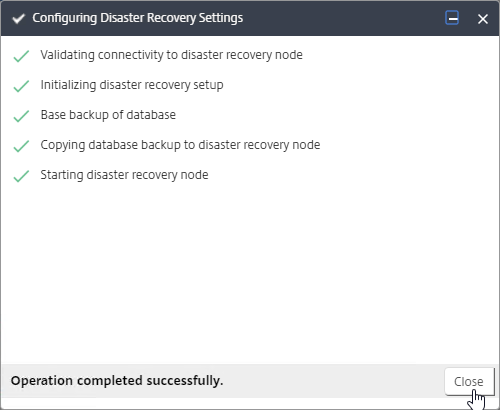Select the Copying database backup to node text
The width and height of the screenshot is (500, 410).
[180, 145]
